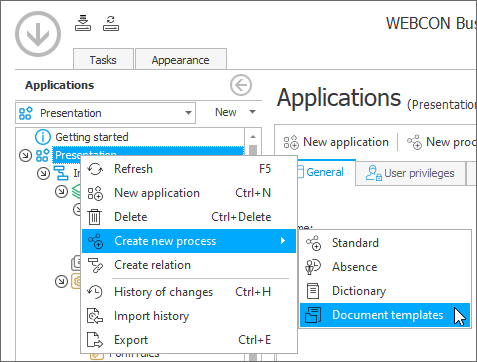
Task: Click the orange gear icon in the tree
Action: click(77, 281)
